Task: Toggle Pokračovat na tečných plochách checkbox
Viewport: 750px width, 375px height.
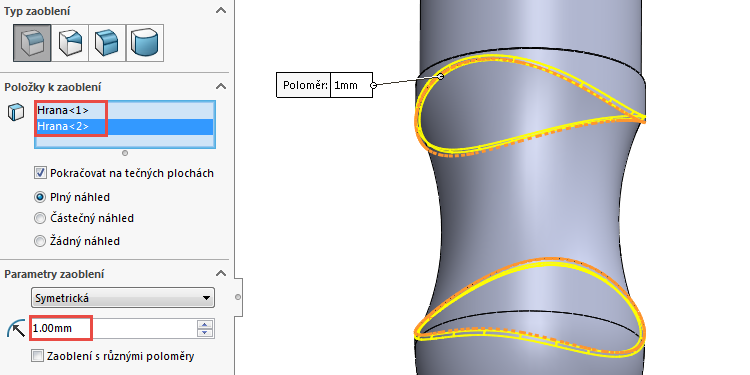Action: (41, 173)
